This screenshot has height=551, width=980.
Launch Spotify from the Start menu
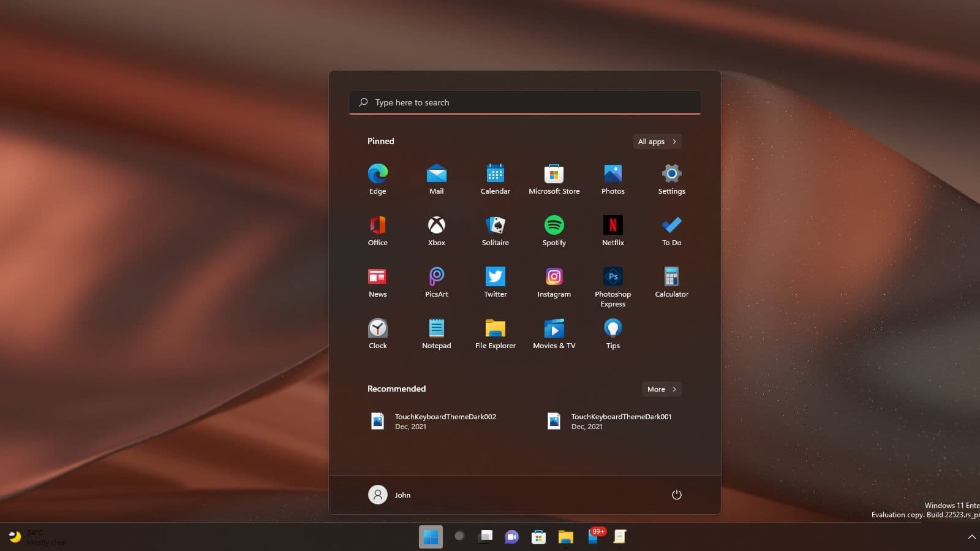[x=554, y=230]
